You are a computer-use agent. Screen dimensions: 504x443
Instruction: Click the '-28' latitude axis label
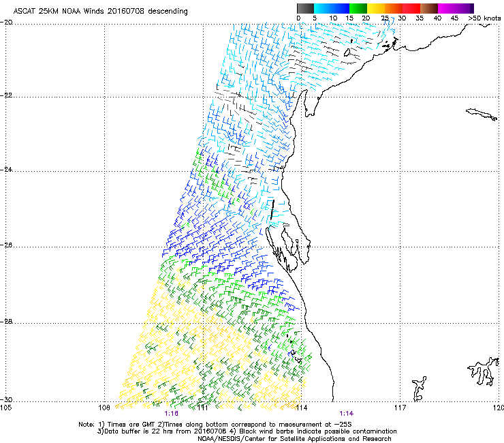coord(6,322)
